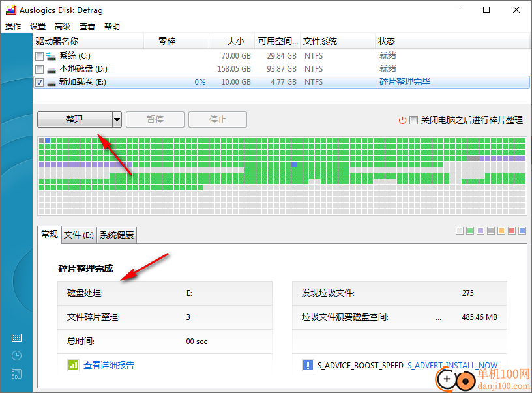The width and height of the screenshot is (532, 393).
Task: Sort by the 零碎 column header
Action: click(177, 41)
